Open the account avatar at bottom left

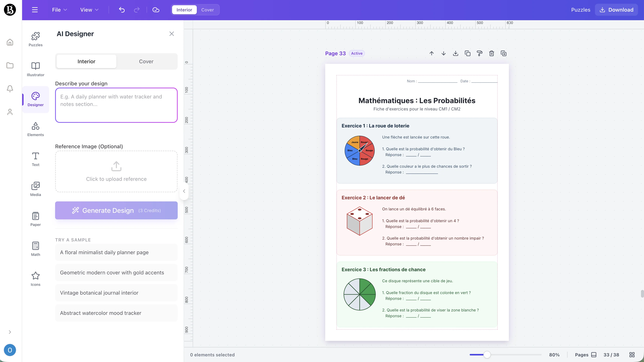tap(10, 350)
